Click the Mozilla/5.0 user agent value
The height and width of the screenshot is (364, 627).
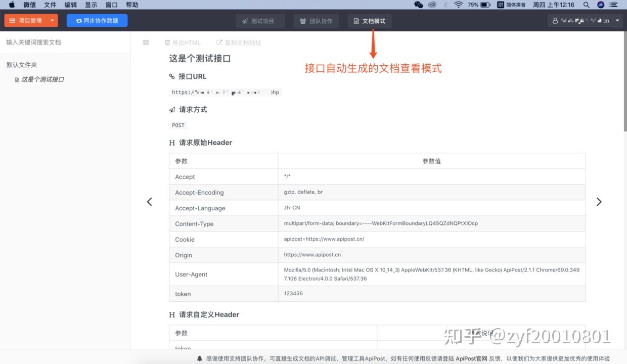point(432,275)
